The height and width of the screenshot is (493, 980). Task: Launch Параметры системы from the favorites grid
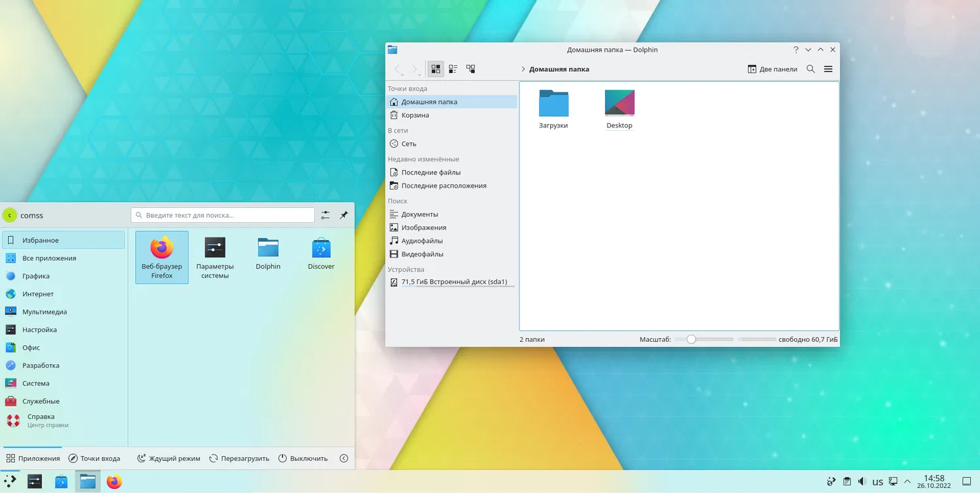coord(215,257)
